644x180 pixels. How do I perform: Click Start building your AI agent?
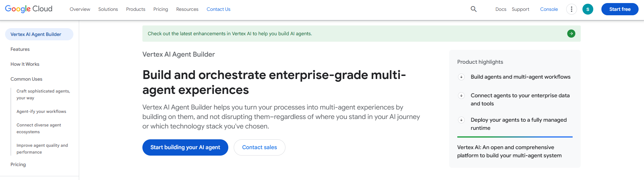pyautogui.click(x=185, y=147)
